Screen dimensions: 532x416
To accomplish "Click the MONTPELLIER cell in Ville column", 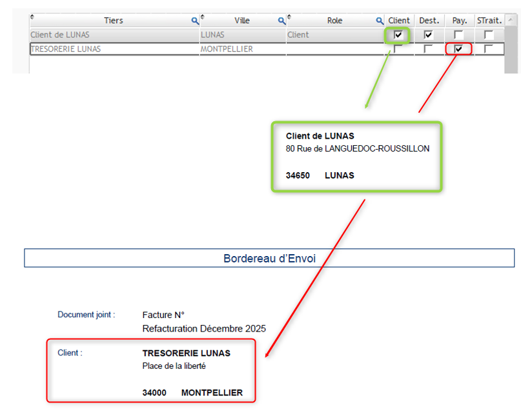I will click(x=227, y=49).
